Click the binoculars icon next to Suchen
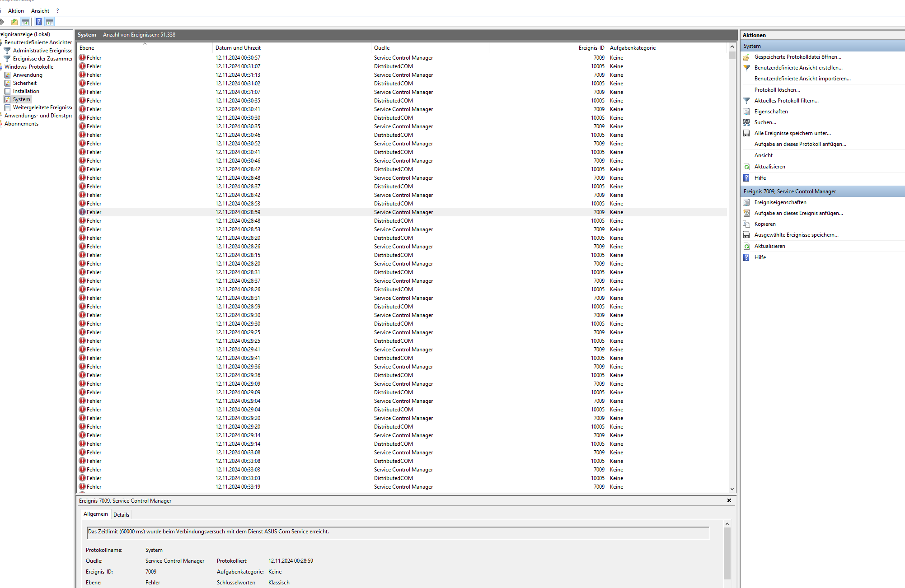The height and width of the screenshot is (588, 905). (746, 122)
